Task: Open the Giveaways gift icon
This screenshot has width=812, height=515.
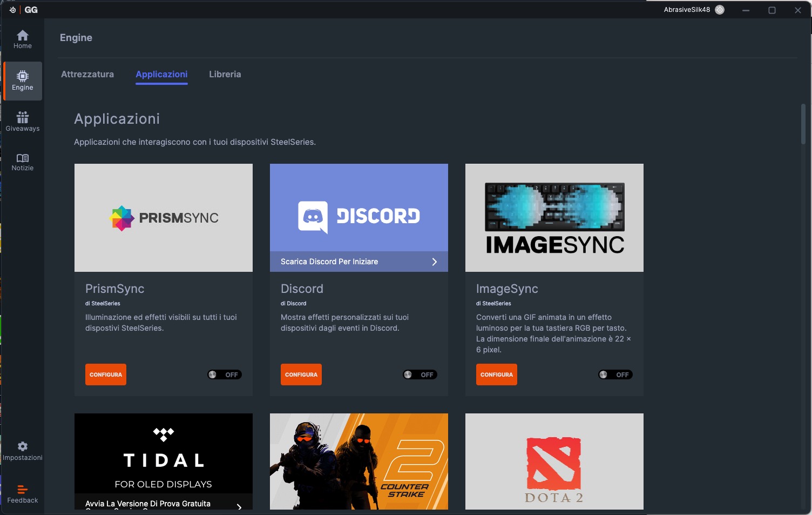Action: 23,117
